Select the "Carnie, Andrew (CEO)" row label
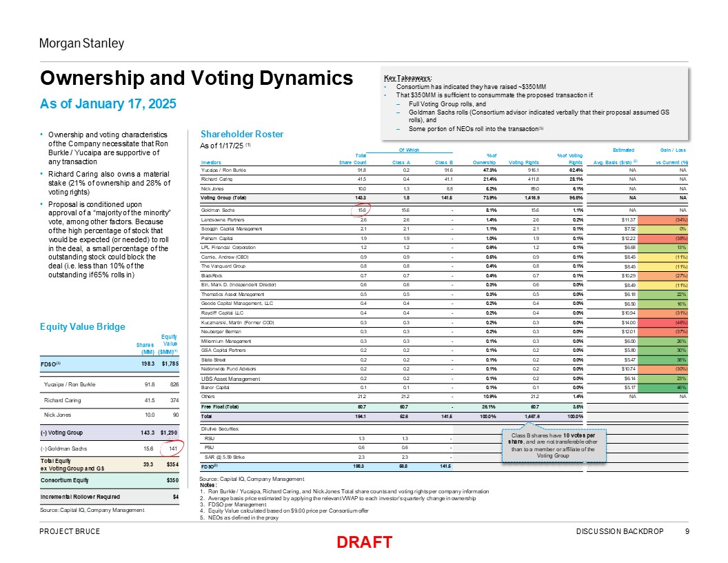728x563 pixels. click(x=225, y=257)
